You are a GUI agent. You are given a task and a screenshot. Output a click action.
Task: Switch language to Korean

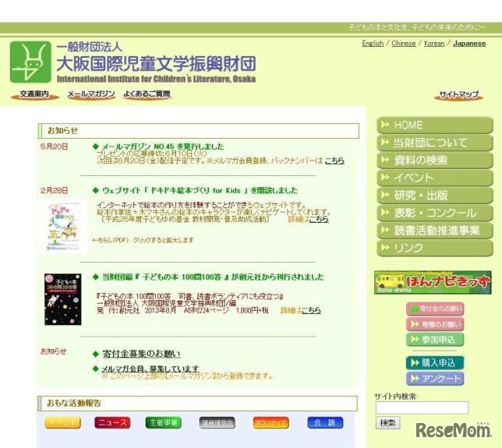click(x=434, y=43)
